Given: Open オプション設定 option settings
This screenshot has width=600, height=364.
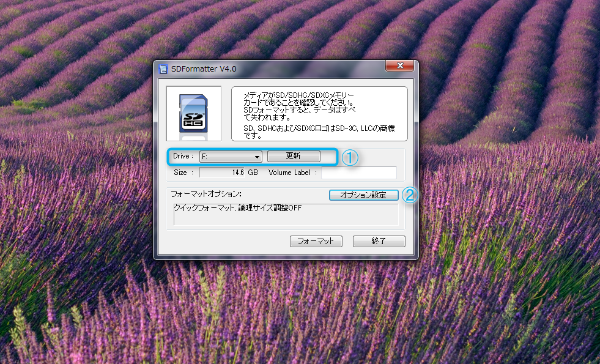Looking at the screenshot, I should point(363,195).
